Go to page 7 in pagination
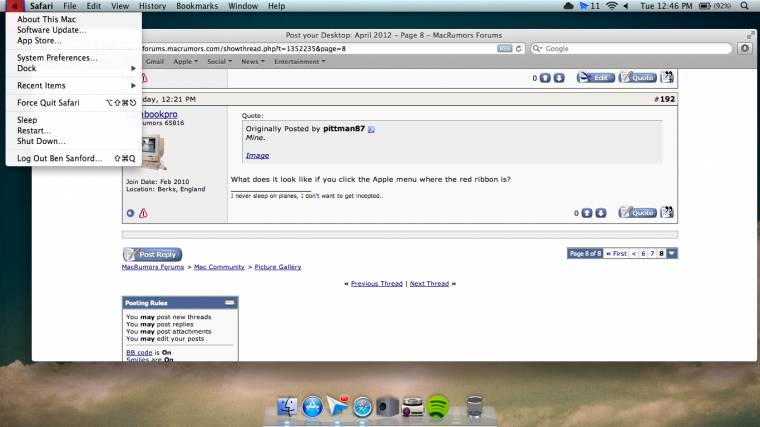The width and height of the screenshot is (760, 427). [x=652, y=253]
